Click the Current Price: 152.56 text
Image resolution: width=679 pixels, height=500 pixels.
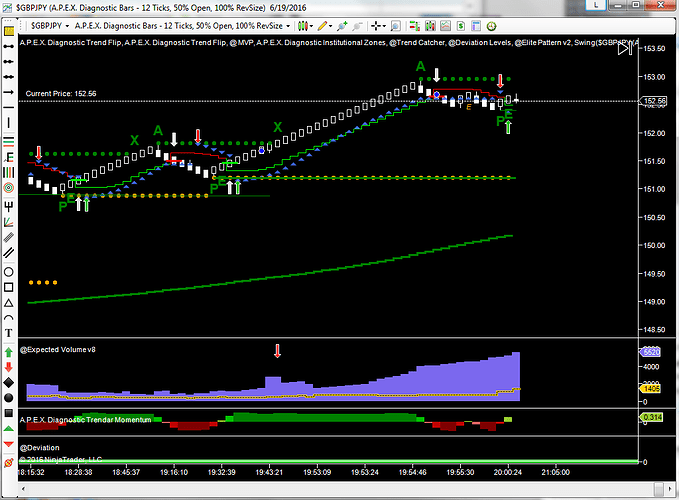coord(61,94)
